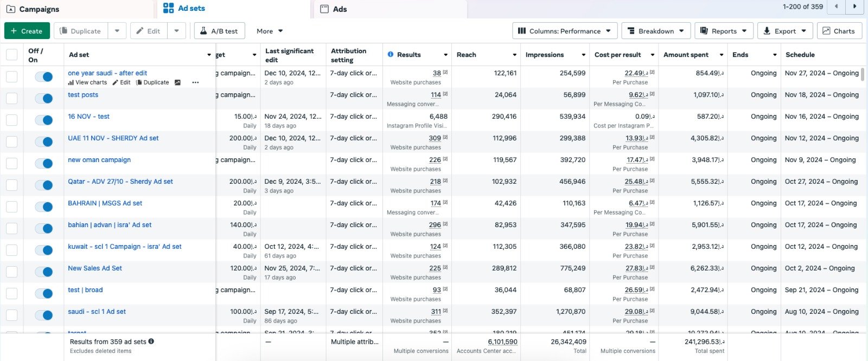Screen dimensions: 868x361
Task: Click the inline Edit pencil for one year saudi
Action: (x=122, y=82)
